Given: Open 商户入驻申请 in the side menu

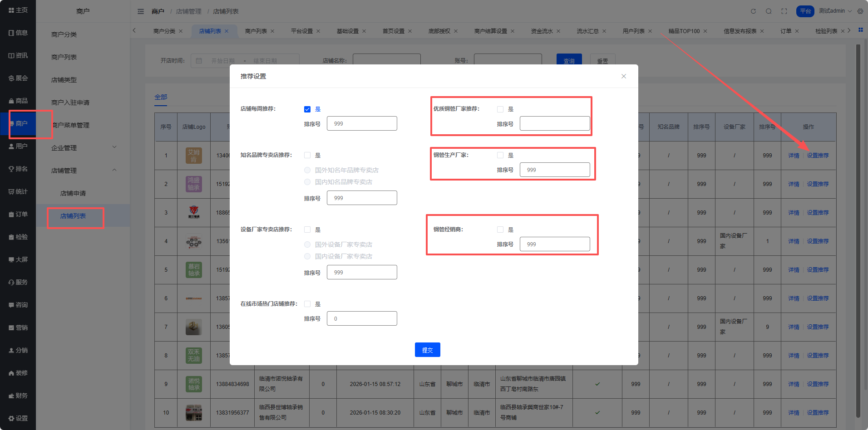Looking at the screenshot, I should pyautogui.click(x=70, y=103).
